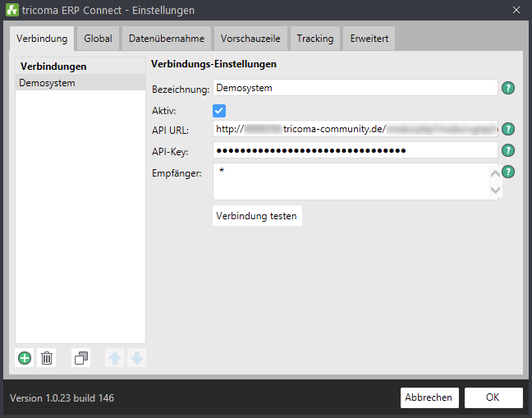Click the Verbindungs-Einstellungen heading
This screenshot has width=532, height=418.
[213, 64]
